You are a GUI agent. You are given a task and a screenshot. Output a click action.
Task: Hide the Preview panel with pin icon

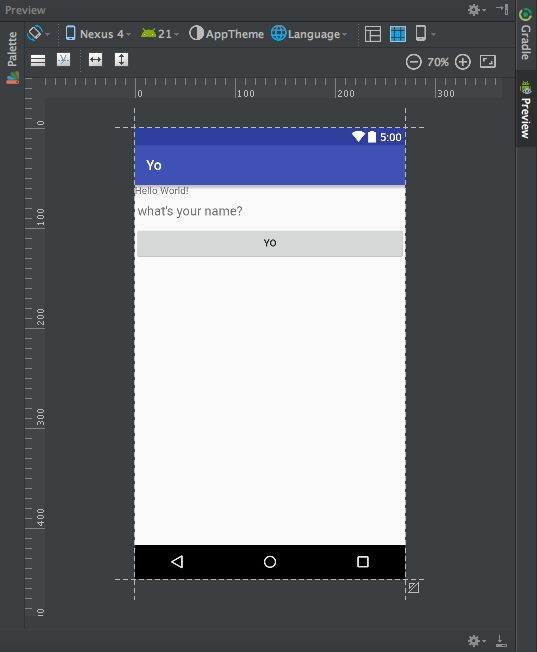pyautogui.click(x=502, y=9)
